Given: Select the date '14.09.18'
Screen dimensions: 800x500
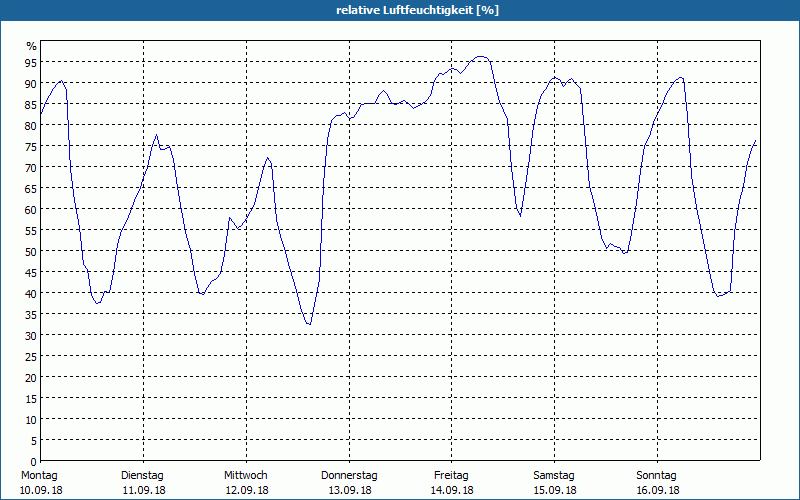Looking at the screenshot, I should pos(453,490).
